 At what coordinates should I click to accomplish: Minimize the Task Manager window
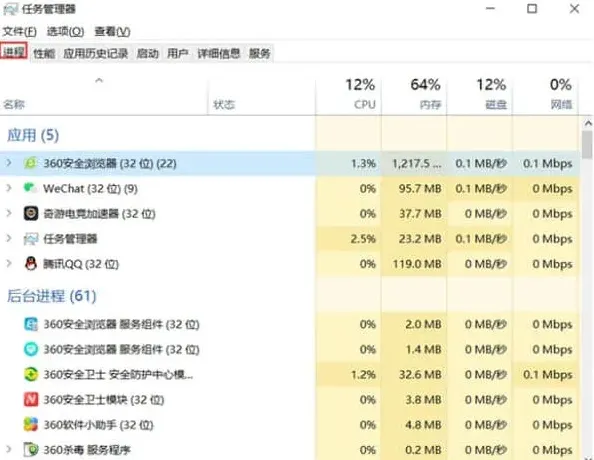pyautogui.click(x=491, y=8)
